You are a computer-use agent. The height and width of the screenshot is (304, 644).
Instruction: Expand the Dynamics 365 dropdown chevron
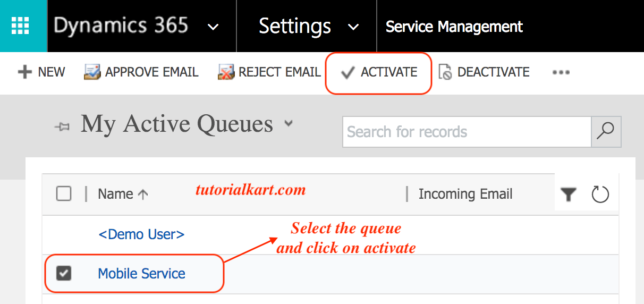pyautogui.click(x=213, y=27)
